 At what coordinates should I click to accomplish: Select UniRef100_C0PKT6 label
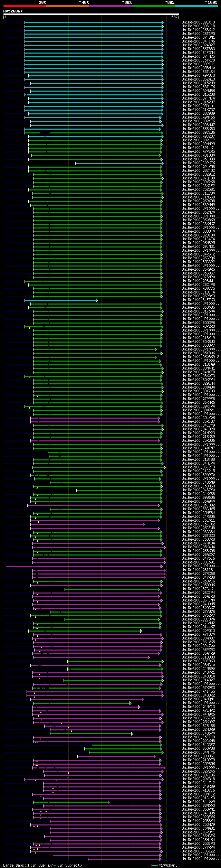198,163
